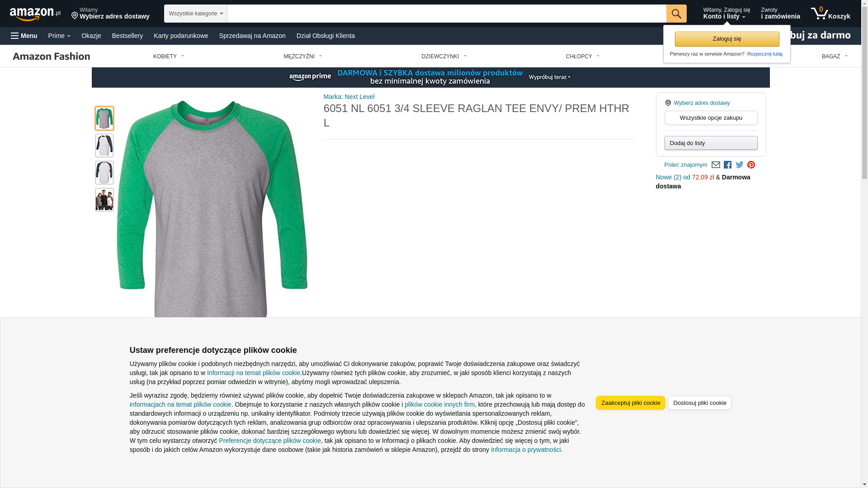Screen dimensions: 868x488
Task: Open Karty podarunkowe nav item
Action: point(181,36)
